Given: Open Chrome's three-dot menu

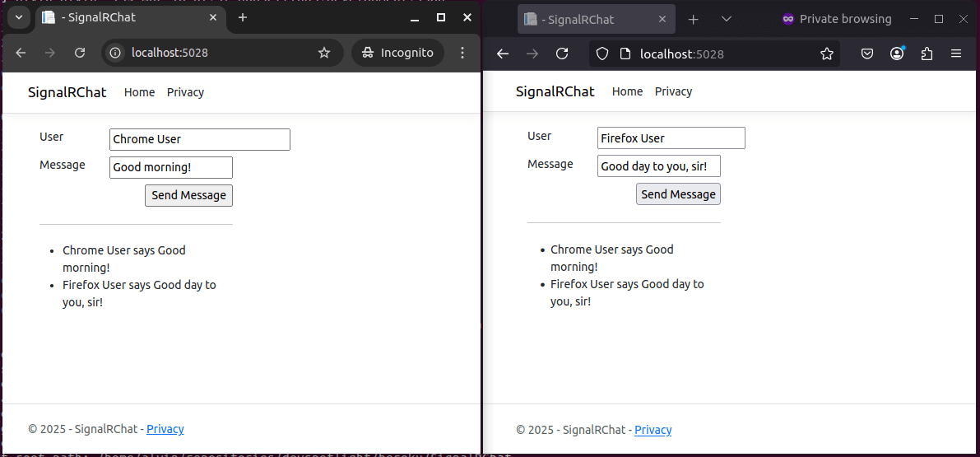Looking at the screenshot, I should coord(462,54).
